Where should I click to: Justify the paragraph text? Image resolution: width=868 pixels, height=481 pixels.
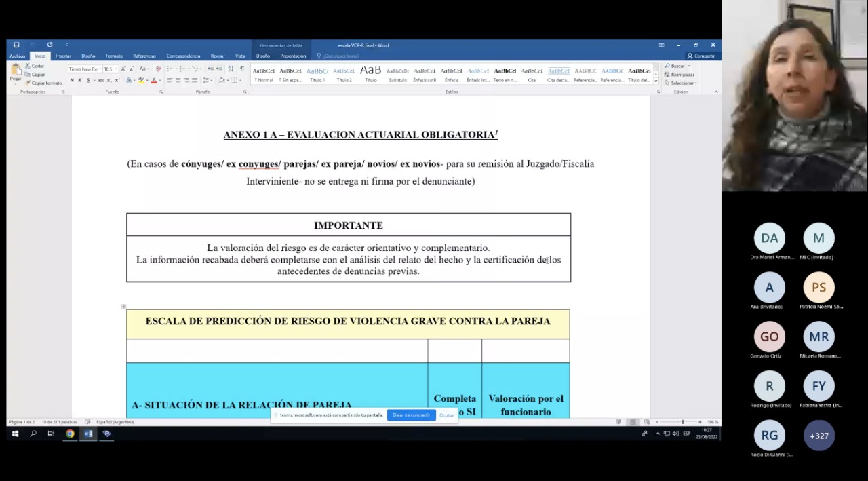click(194, 80)
